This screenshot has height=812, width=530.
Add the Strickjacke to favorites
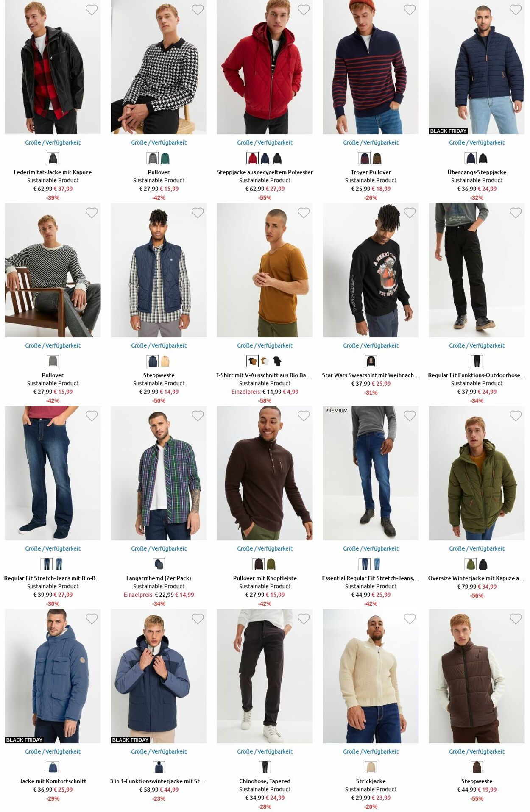[410, 619]
